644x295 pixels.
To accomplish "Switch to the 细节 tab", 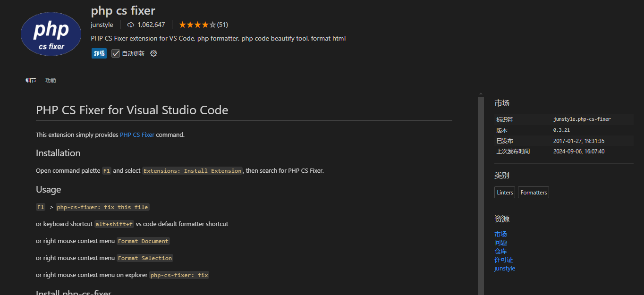I will pos(31,80).
